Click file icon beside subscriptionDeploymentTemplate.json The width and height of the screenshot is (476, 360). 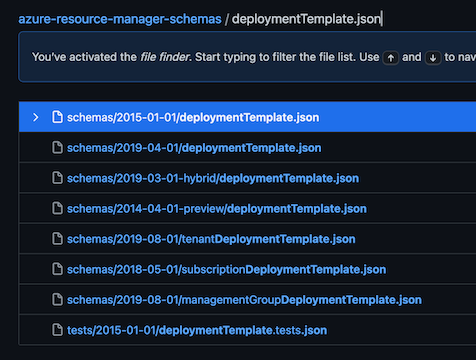[x=57, y=269]
